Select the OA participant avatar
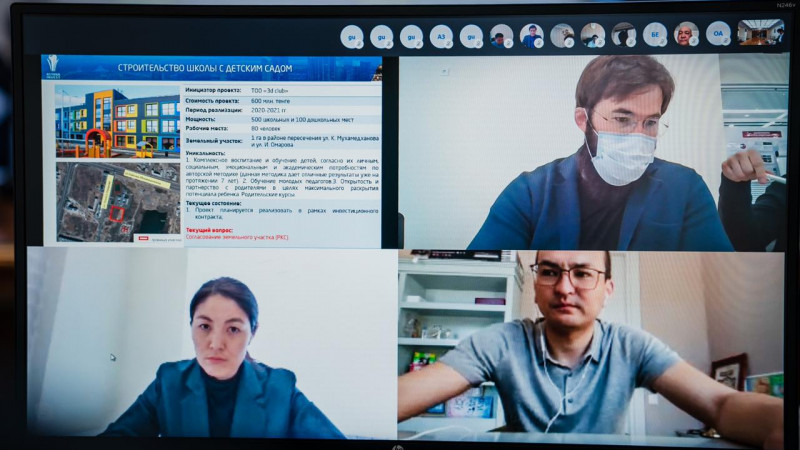The height and width of the screenshot is (450, 800). click(718, 34)
